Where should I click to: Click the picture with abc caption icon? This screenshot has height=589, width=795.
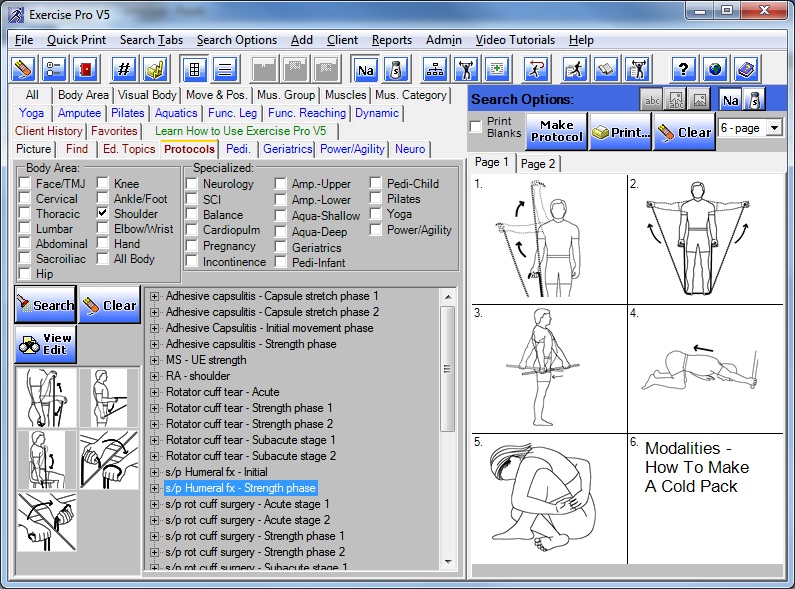[676, 100]
